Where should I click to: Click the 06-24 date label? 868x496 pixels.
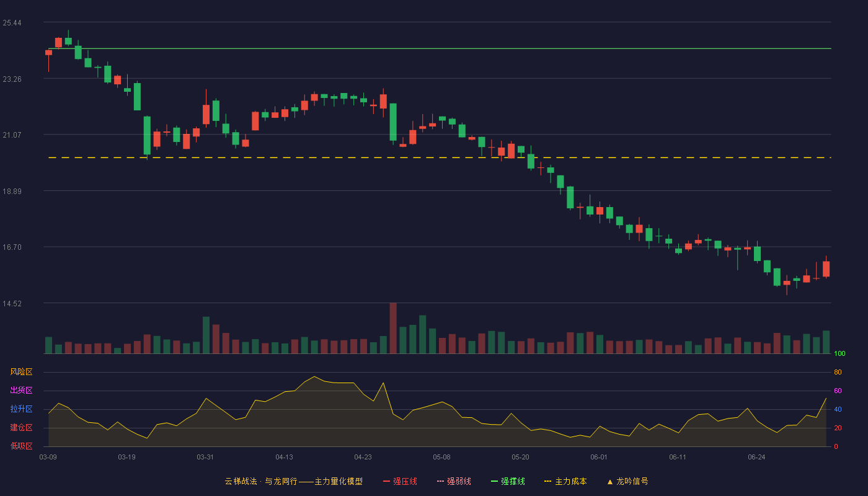click(756, 457)
